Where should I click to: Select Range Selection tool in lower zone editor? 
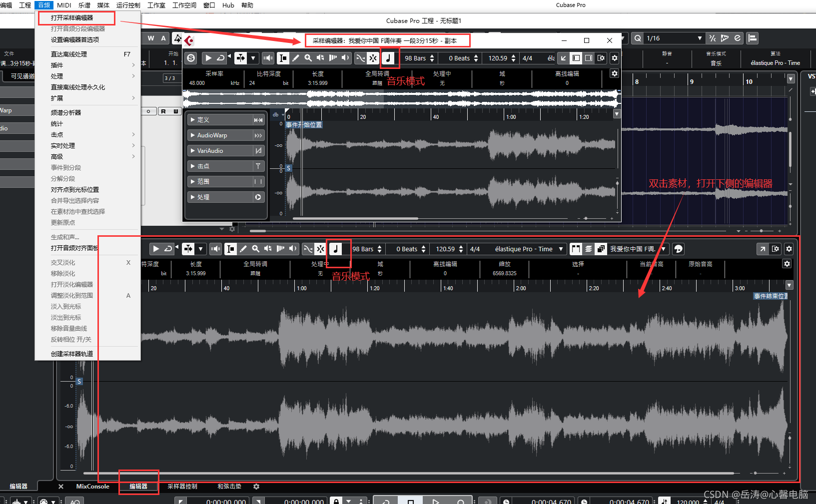[230, 249]
